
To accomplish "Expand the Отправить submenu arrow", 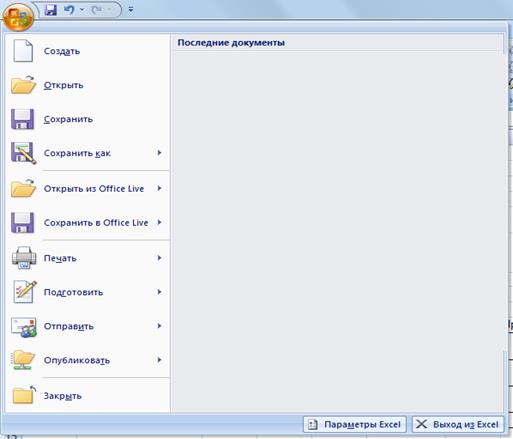I will click(x=159, y=326).
